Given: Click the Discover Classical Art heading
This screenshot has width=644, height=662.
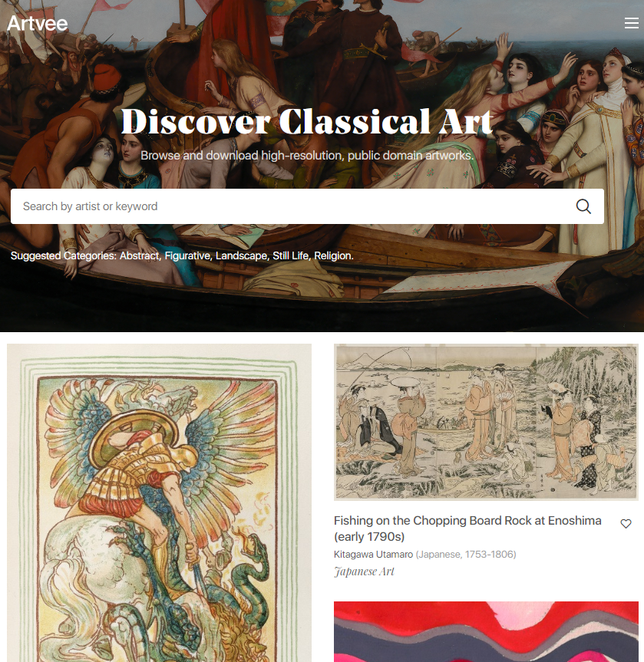Looking at the screenshot, I should pos(307,122).
